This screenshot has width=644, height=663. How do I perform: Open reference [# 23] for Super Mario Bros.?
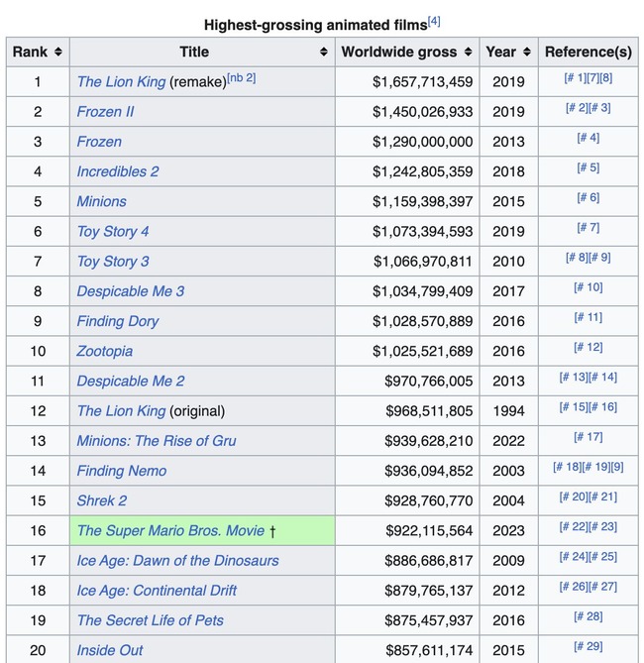(603, 527)
